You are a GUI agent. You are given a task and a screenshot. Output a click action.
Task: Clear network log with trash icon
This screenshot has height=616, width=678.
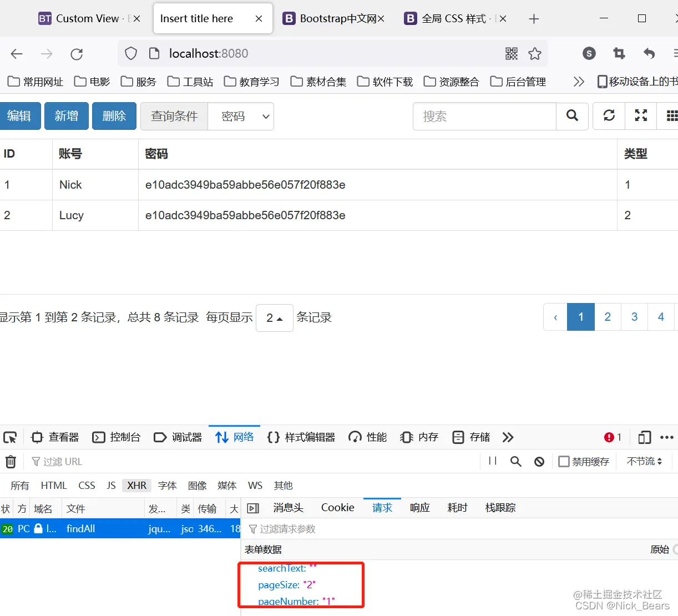pyautogui.click(x=11, y=462)
